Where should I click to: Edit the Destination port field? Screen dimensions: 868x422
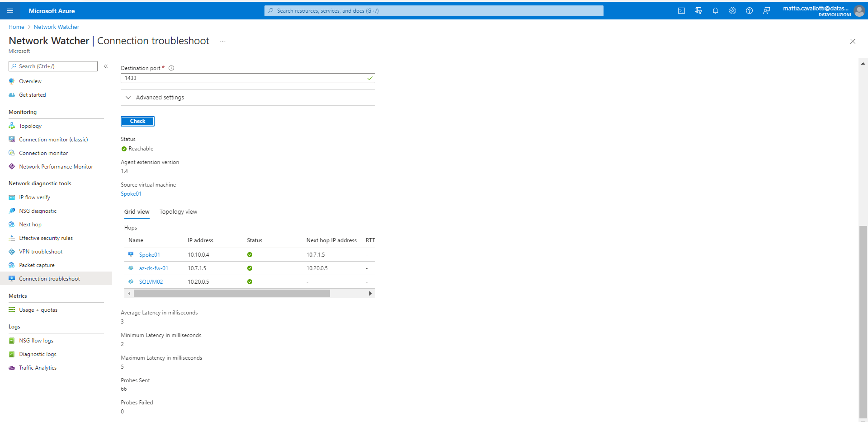click(x=247, y=78)
